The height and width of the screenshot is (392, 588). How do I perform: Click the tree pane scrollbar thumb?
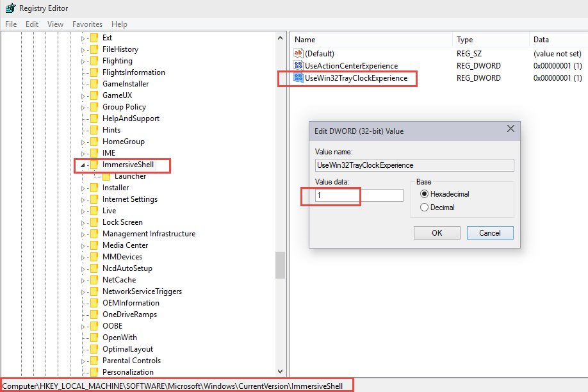280,265
